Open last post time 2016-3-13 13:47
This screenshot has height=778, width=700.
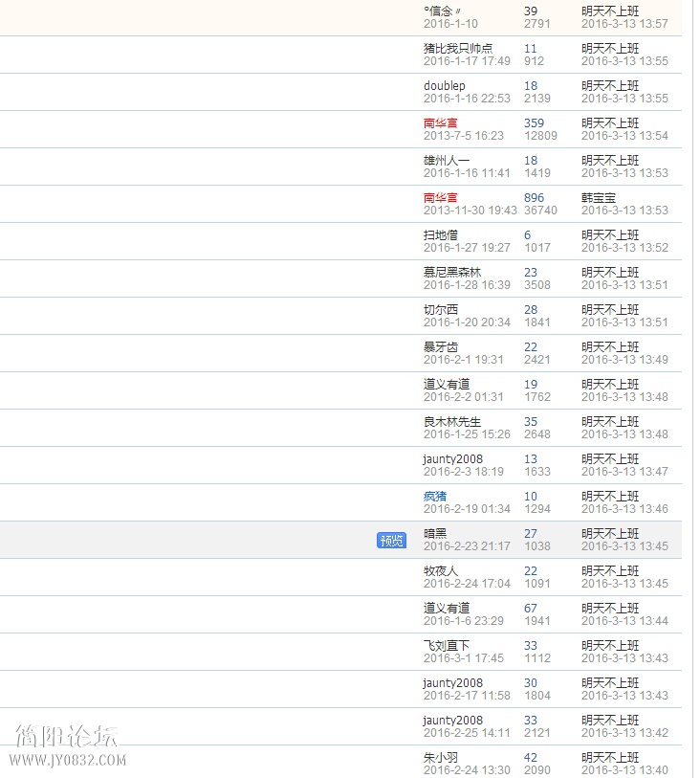click(624, 472)
